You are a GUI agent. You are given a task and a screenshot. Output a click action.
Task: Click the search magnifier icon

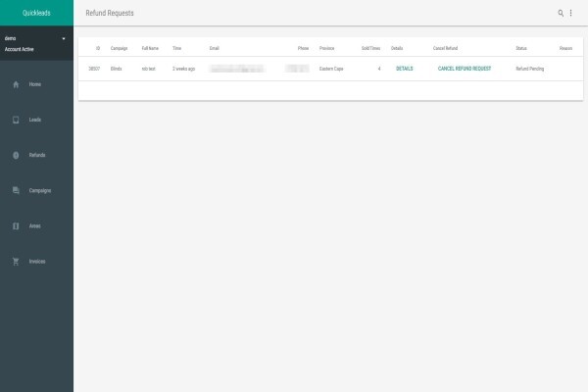coord(561,13)
